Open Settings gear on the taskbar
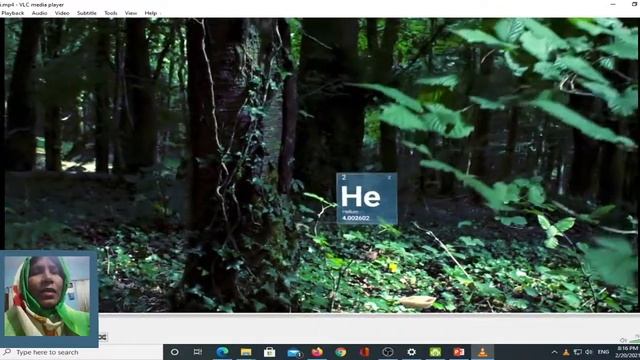Screen dimensions: 640x360 point(411,352)
